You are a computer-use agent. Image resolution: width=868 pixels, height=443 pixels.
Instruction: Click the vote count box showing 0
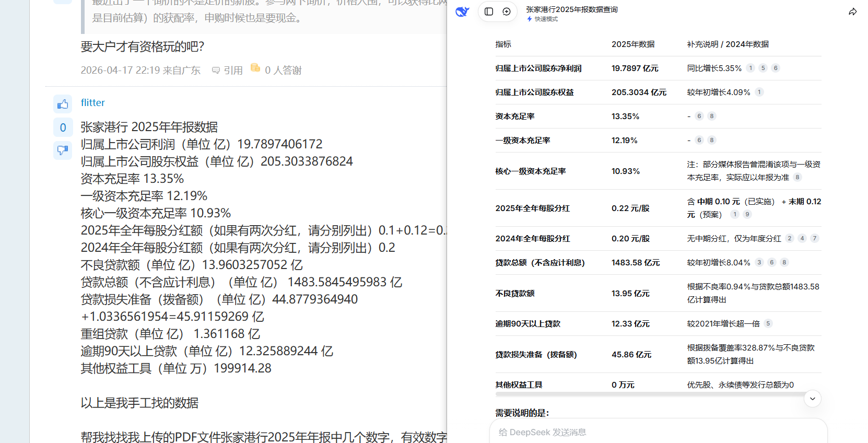(63, 127)
